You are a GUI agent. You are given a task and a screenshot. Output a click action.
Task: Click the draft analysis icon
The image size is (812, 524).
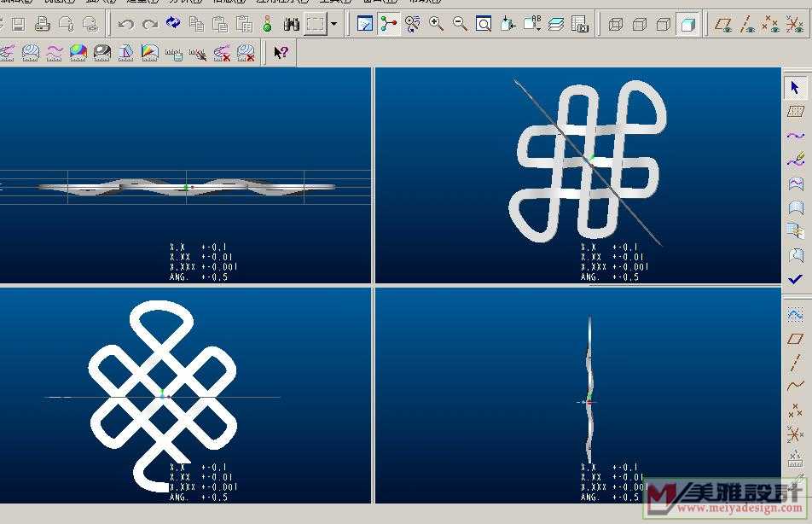[x=126, y=52]
